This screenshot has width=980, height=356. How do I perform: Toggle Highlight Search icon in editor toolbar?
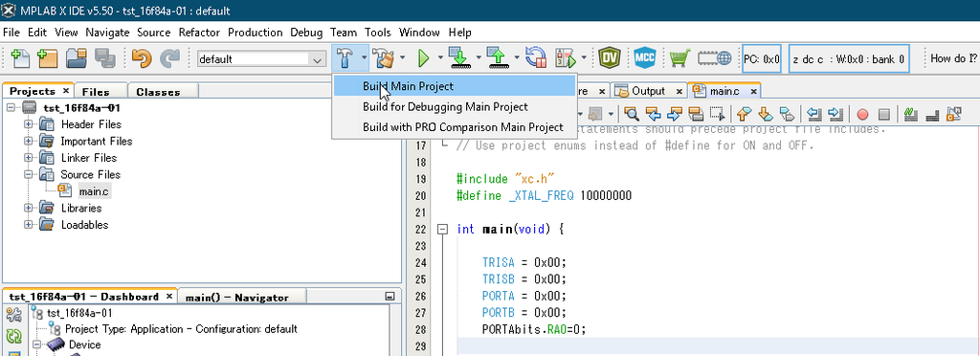pos(696,114)
